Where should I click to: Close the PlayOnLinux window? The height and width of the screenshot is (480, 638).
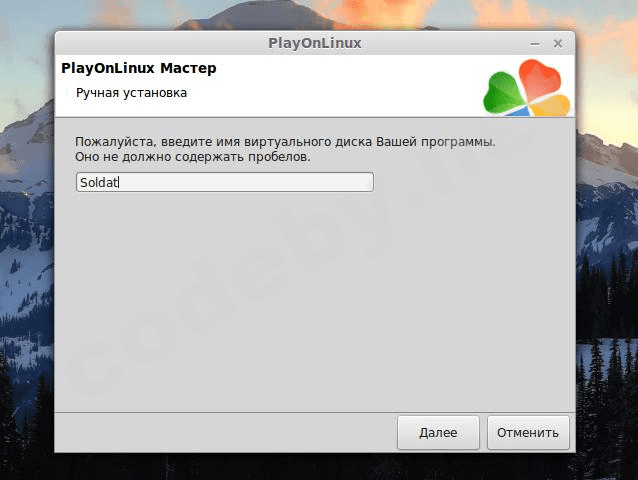pos(558,43)
